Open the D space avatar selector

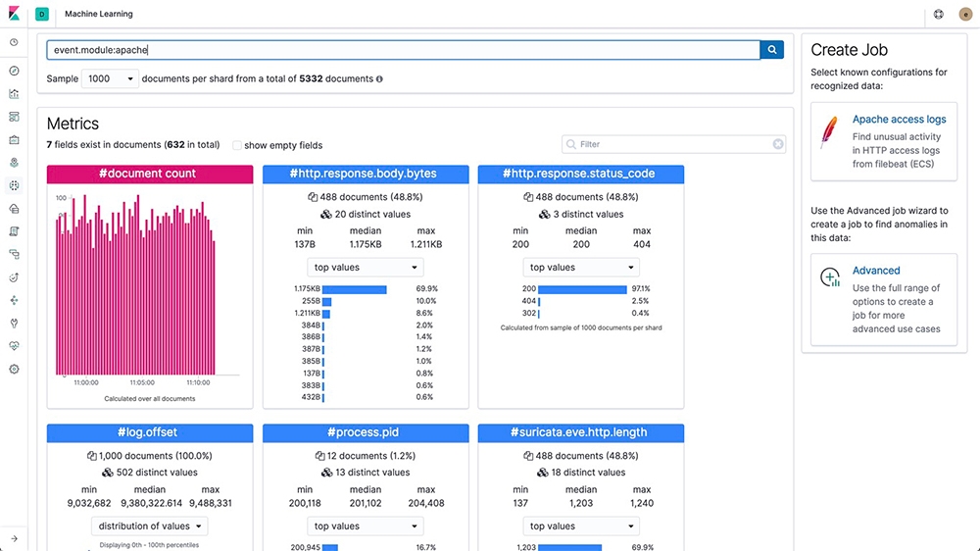pos(42,14)
